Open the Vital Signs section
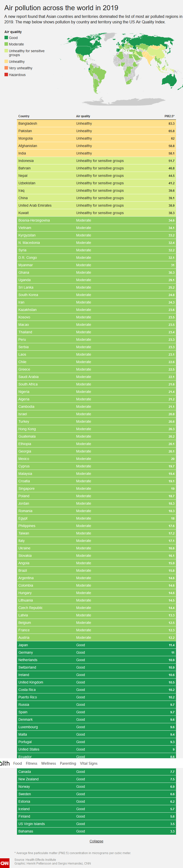The width and height of the screenshot is (183, 868). pos(88,763)
